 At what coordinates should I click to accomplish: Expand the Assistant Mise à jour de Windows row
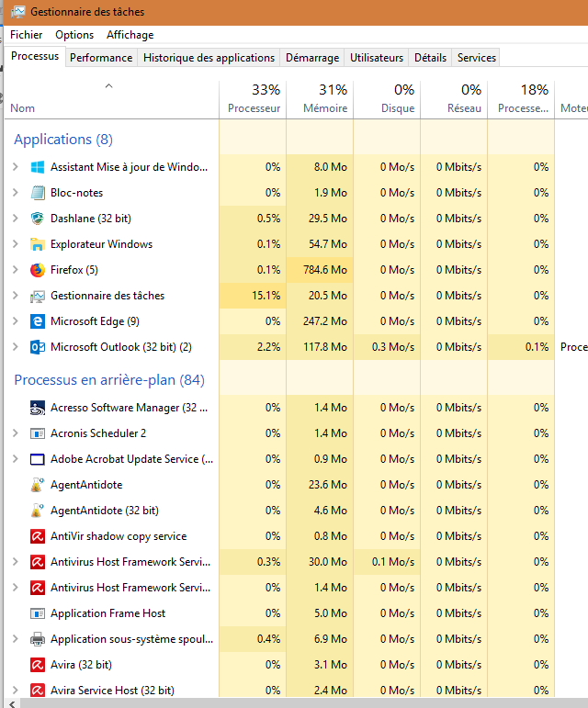[x=16, y=167]
